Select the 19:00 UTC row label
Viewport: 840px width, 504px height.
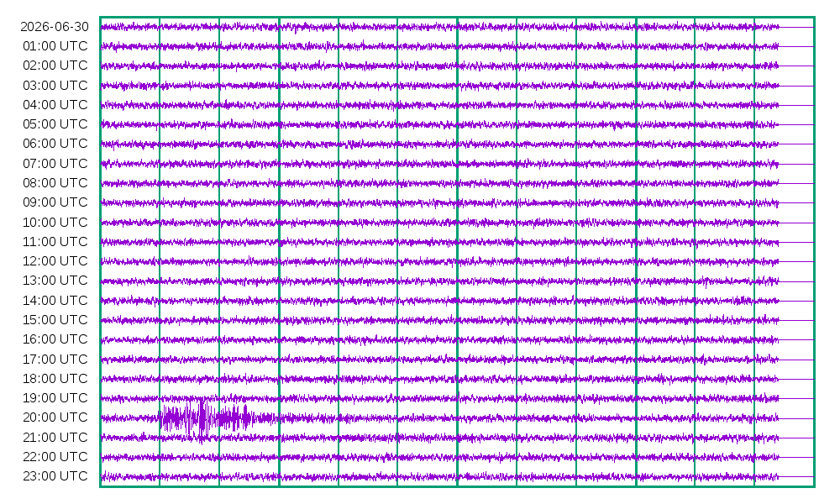[x=55, y=398]
